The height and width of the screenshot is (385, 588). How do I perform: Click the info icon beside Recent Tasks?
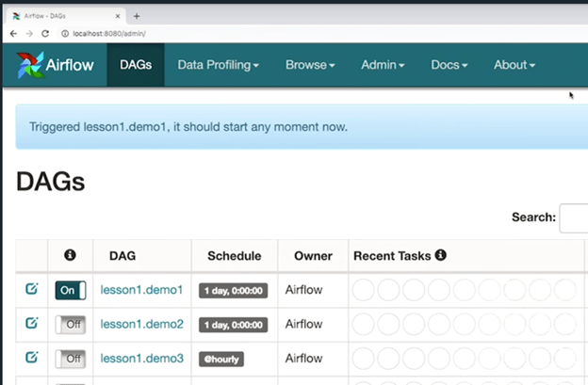click(440, 255)
